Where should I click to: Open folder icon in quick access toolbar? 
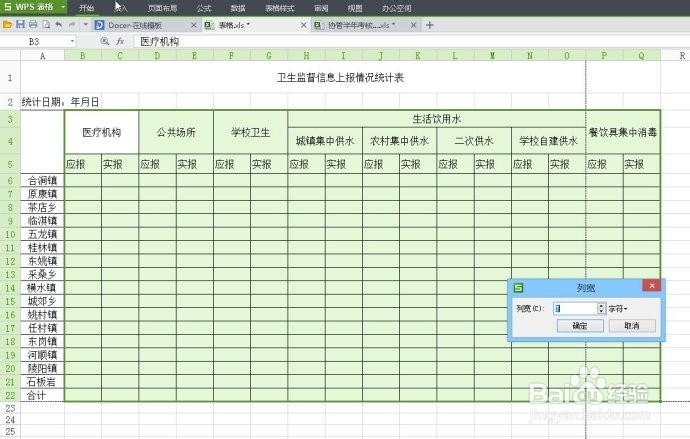click(x=7, y=25)
